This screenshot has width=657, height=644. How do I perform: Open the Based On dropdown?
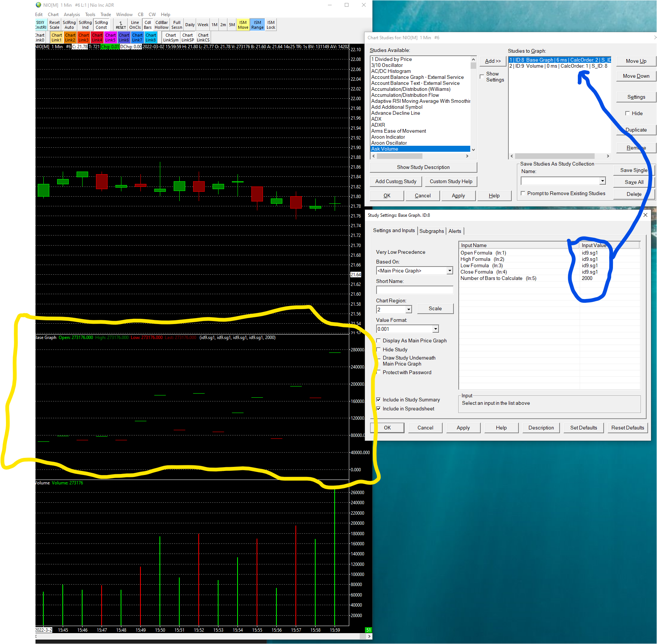pyautogui.click(x=450, y=271)
